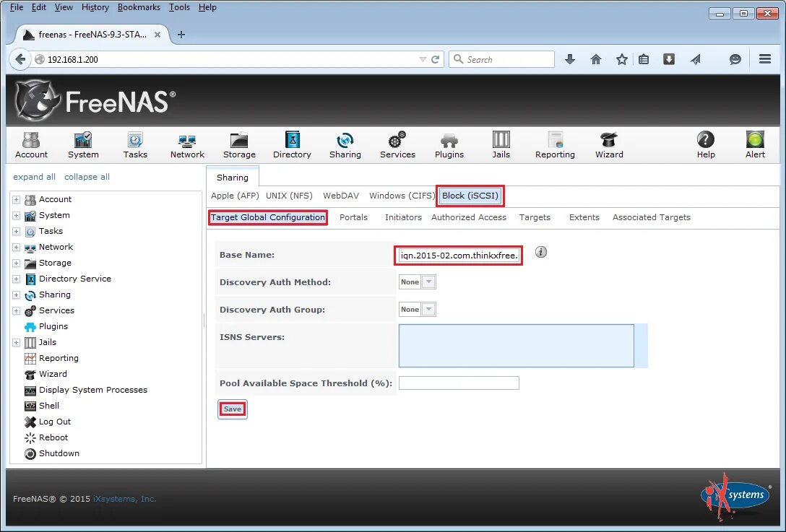
Task: Click the FreeNAS logo
Action: click(x=95, y=100)
